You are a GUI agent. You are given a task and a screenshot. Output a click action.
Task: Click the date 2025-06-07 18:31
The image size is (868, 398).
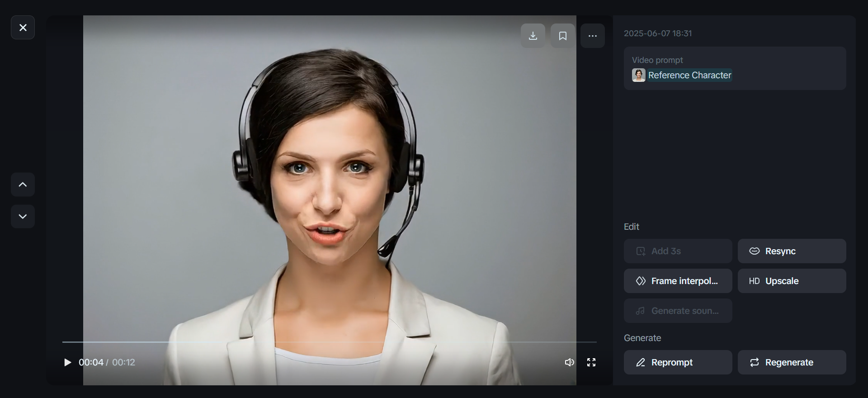click(658, 33)
